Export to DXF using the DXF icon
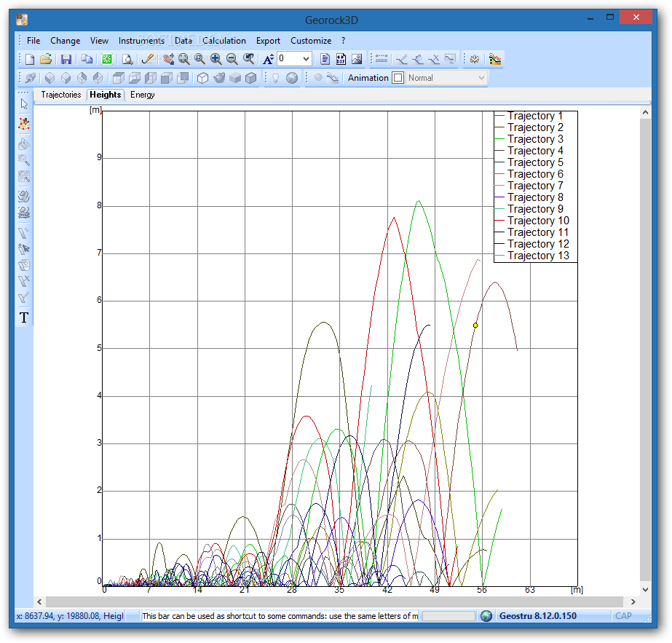 tap(341, 59)
